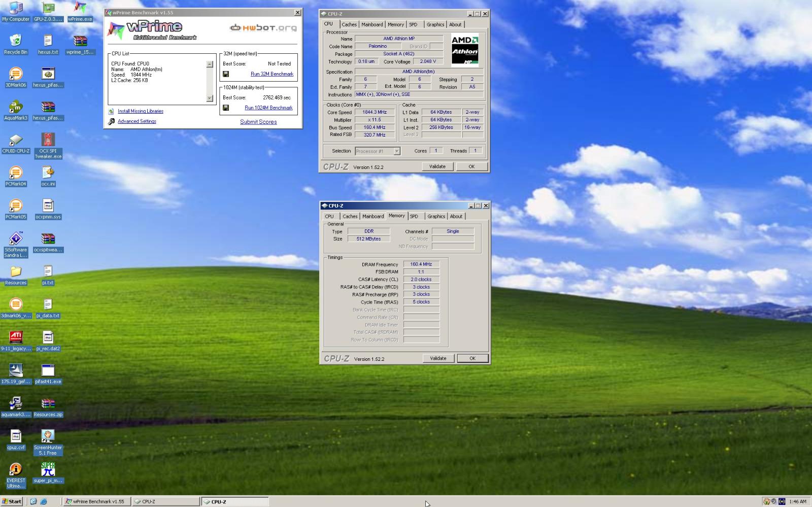812x507 pixels.
Task: Open the Recycle Bin icon
Action: pos(16,44)
